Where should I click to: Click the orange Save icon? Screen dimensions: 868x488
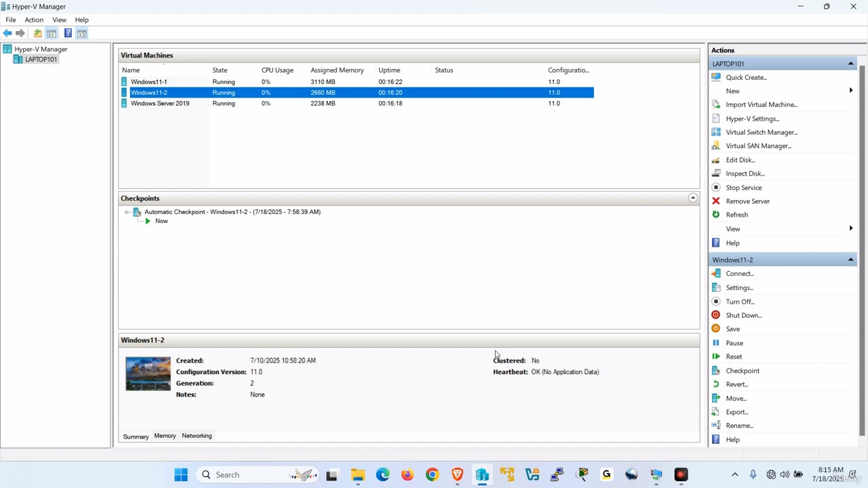715,329
